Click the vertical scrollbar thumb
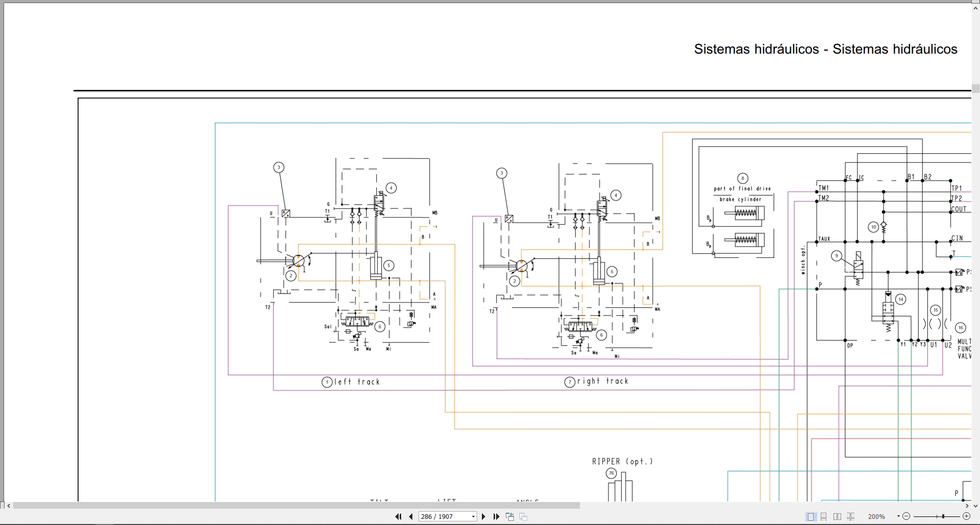 pos(975,88)
